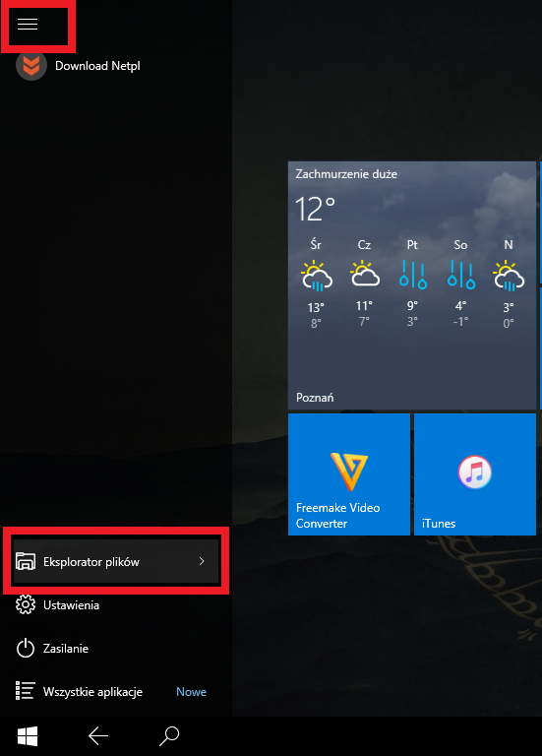Open taskbar search magnifier
Screen dimensions: 542x756
click(169, 736)
